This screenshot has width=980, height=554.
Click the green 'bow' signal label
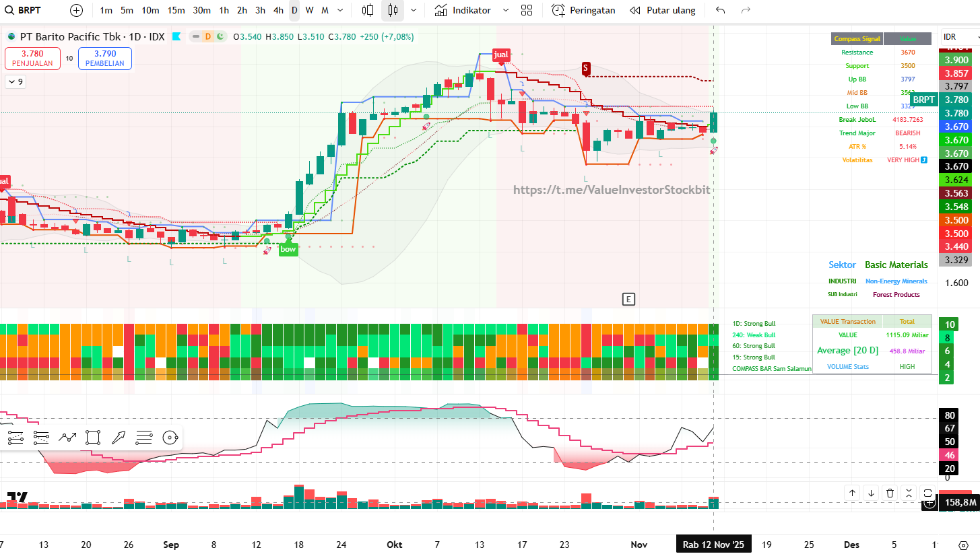point(288,248)
